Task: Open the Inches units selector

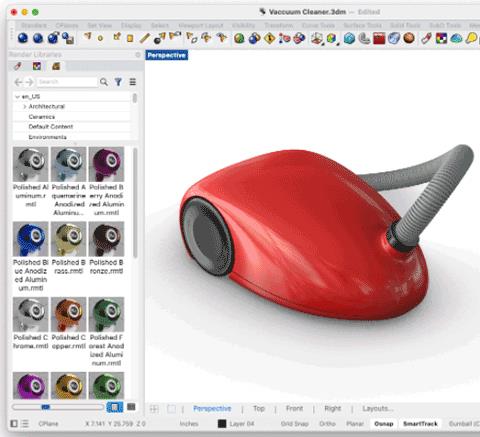Action: 189,424
